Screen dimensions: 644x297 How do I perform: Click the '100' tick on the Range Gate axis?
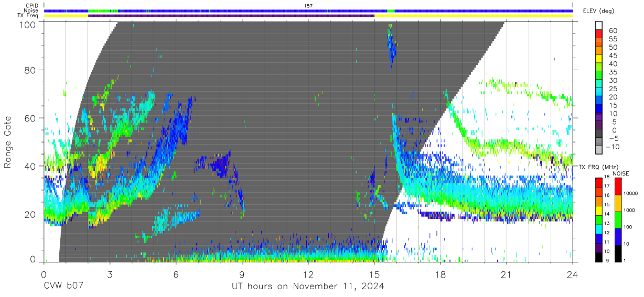pos(28,25)
